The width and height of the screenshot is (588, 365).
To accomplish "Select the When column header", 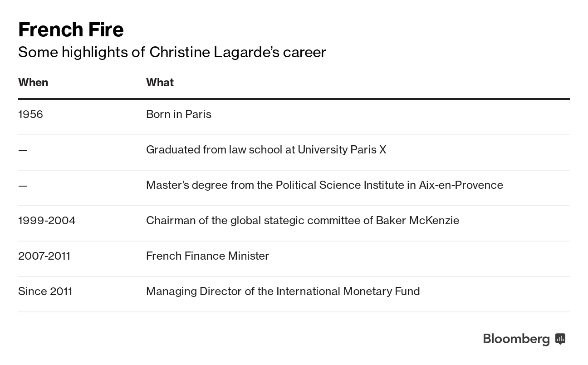I will pos(33,83).
